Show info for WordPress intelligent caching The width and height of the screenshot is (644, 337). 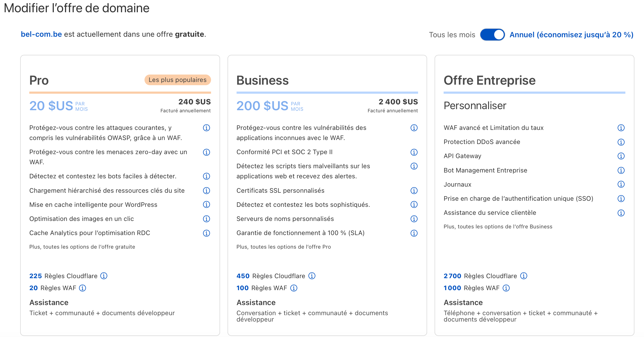tap(207, 204)
